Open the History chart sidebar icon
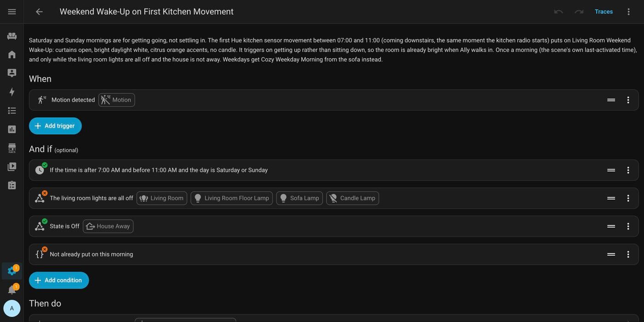This screenshot has height=322, width=644. tap(12, 130)
